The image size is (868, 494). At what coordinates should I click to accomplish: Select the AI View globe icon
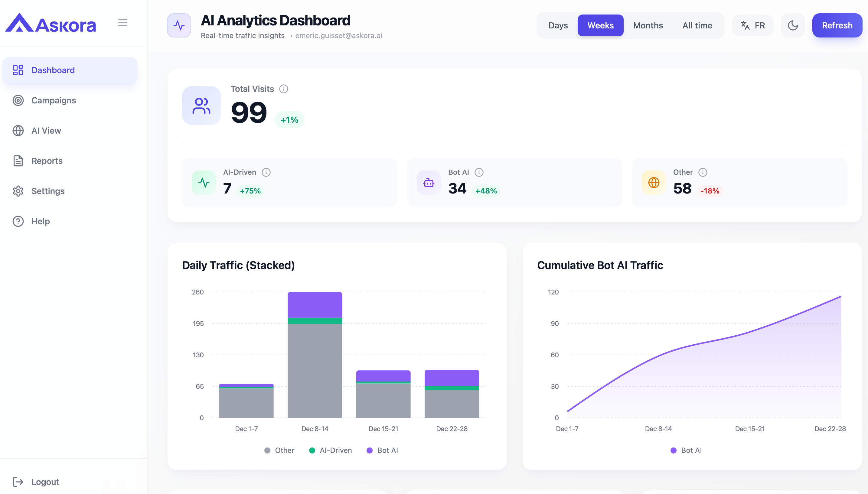click(x=18, y=131)
